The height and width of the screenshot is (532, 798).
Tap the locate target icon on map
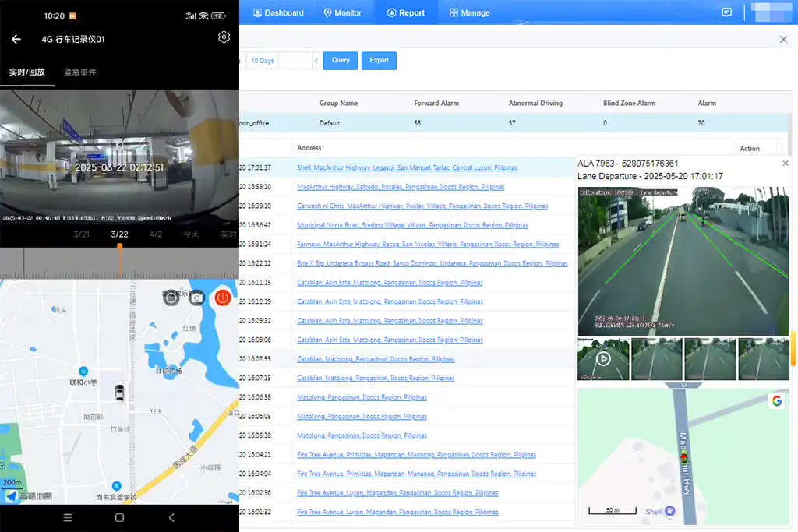pos(171,298)
